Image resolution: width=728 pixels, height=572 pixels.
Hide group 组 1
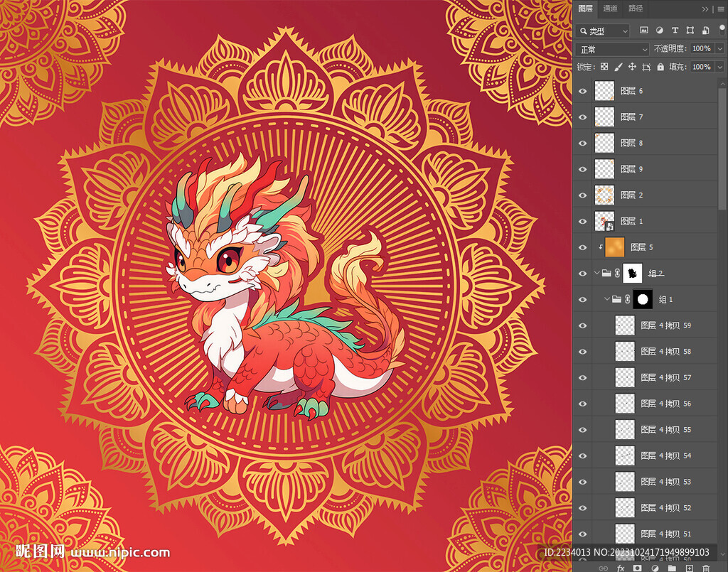pos(583,299)
